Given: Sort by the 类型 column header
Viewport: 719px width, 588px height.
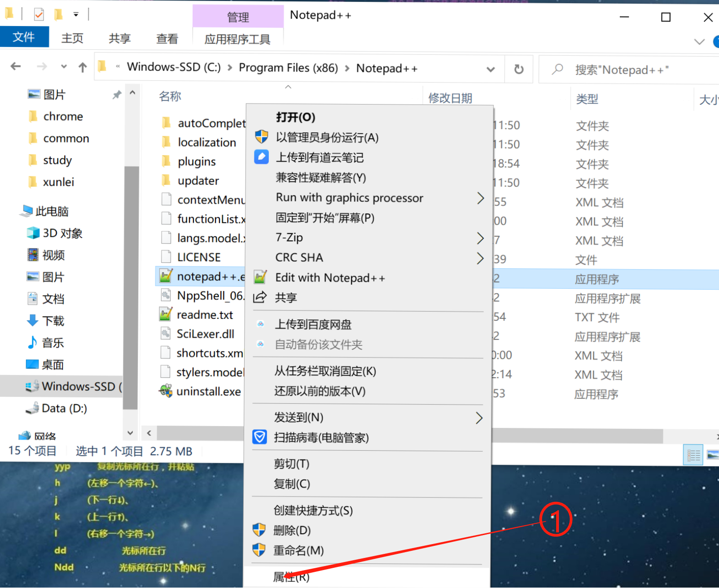Looking at the screenshot, I should 587,98.
